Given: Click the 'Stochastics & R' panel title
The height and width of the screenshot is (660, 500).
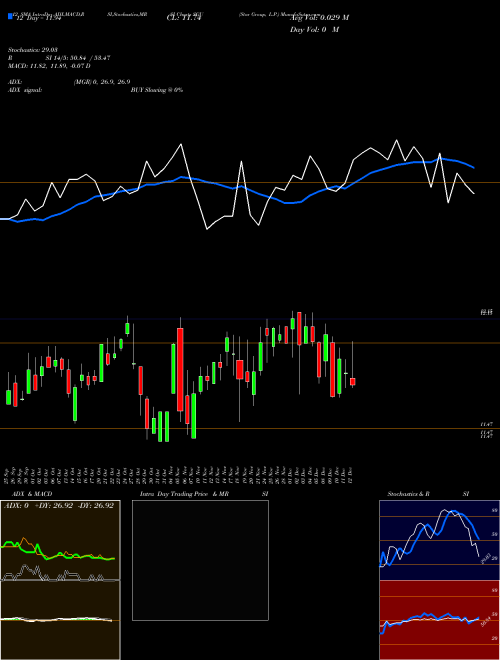Looking at the screenshot, I should click(409, 494).
